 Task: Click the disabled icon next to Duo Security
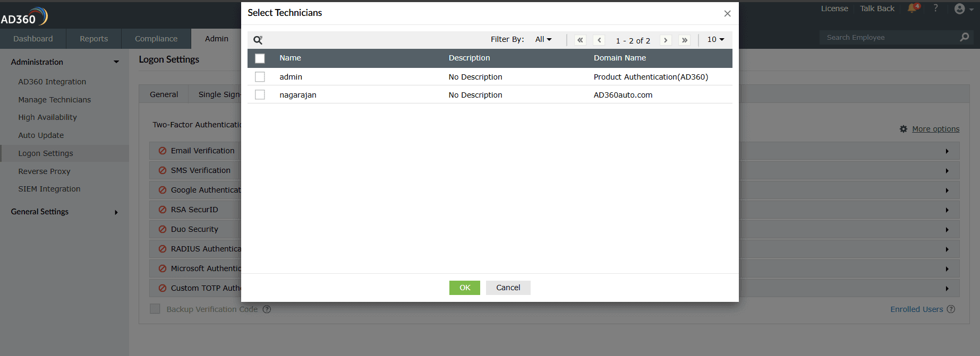[163, 229]
